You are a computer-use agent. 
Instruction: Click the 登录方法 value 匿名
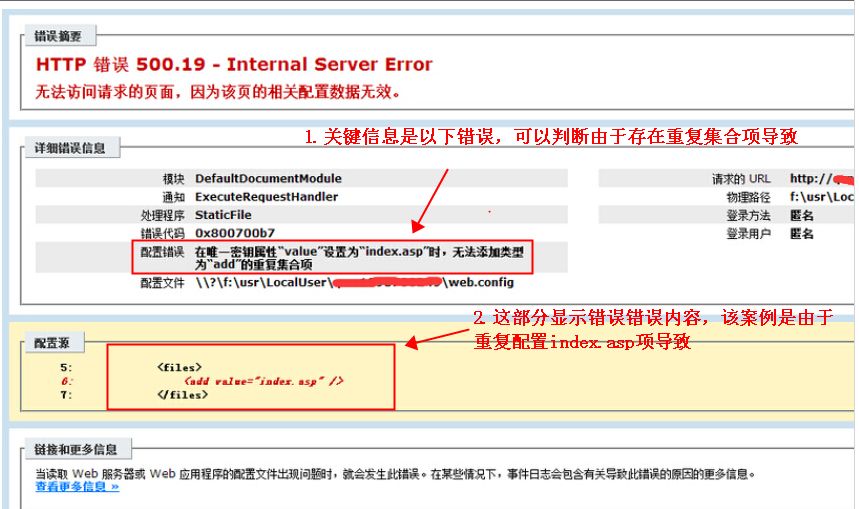pos(801,215)
